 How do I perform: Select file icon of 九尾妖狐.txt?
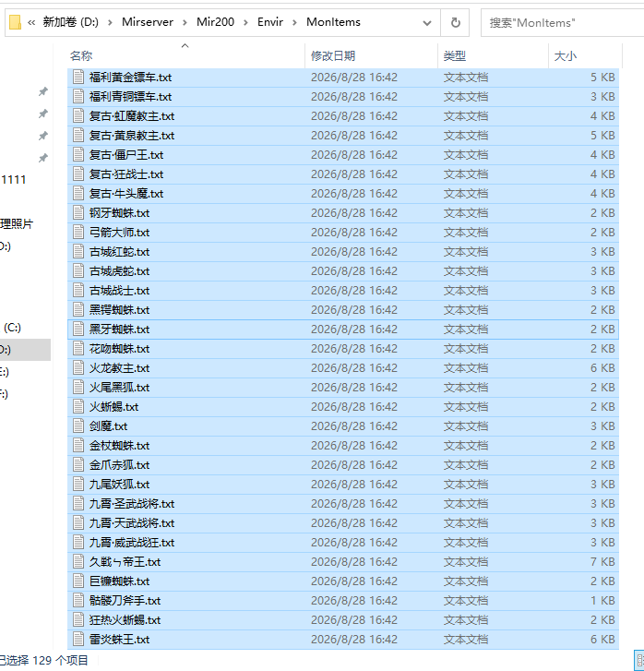point(78,484)
